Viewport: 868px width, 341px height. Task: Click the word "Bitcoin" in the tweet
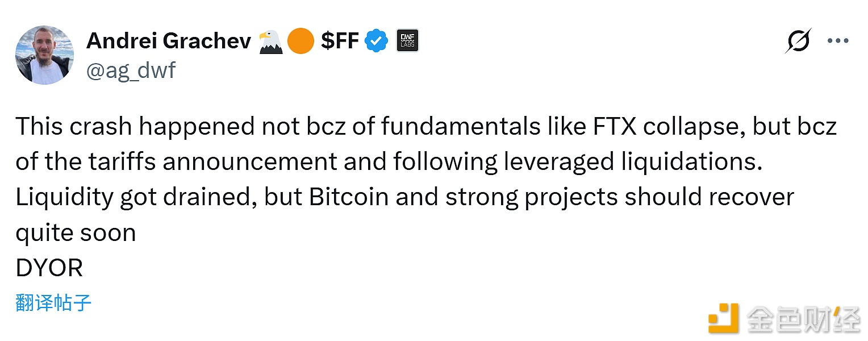[x=349, y=197]
